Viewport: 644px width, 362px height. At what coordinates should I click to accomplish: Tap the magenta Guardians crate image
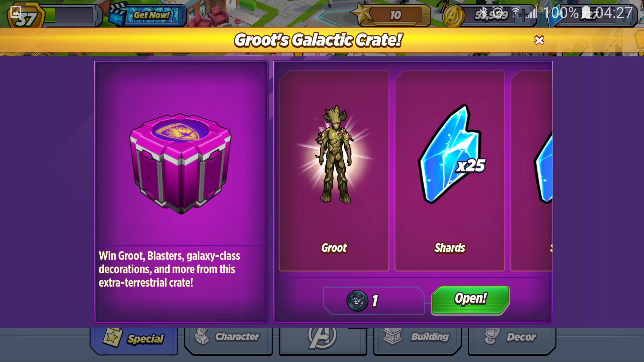pos(180,163)
